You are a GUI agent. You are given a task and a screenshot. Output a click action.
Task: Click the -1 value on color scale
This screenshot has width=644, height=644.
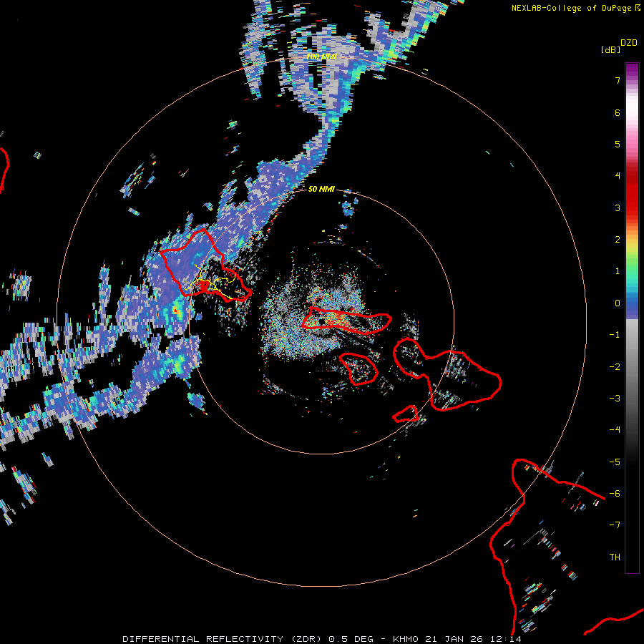615,335
